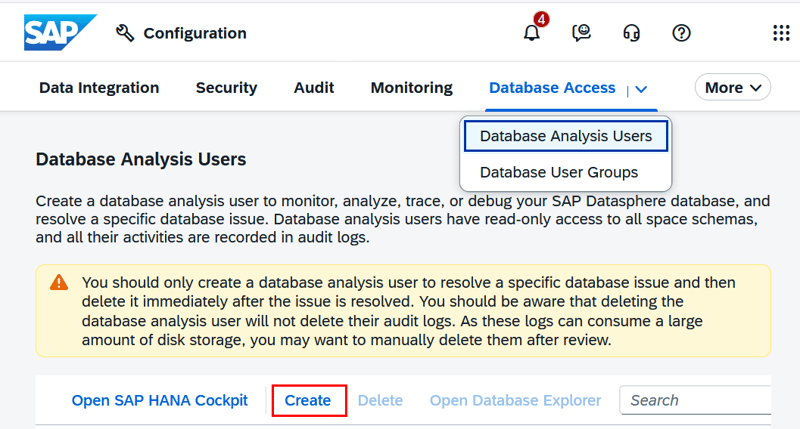Viewport: 800px width, 429px height.
Task: Open the feedback chat smiley icon
Action: point(581,33)
